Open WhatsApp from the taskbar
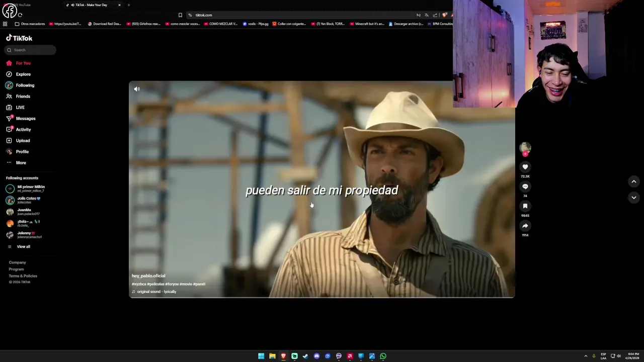Image resolution: width=644 pixels, height=362 pixels. [383, 356]
